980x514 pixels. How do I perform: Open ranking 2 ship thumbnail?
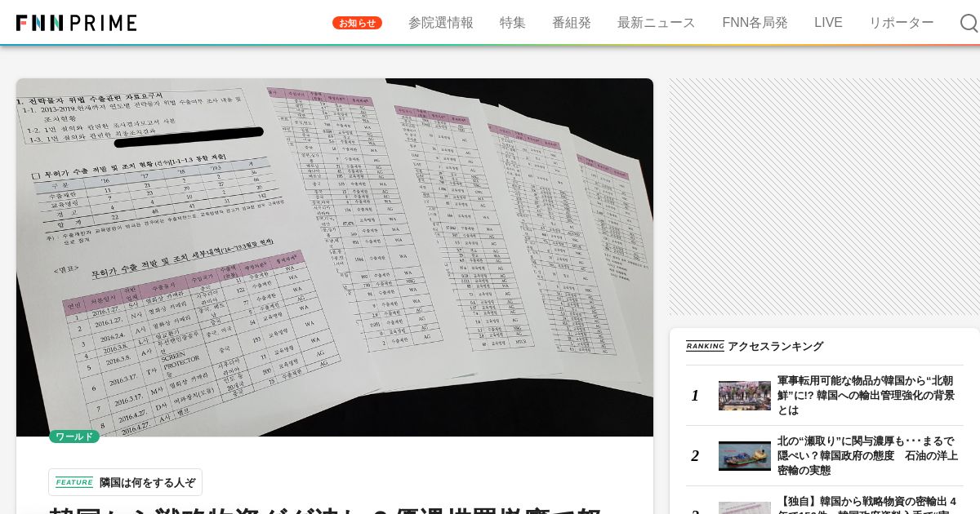click(x=745, y=456)
